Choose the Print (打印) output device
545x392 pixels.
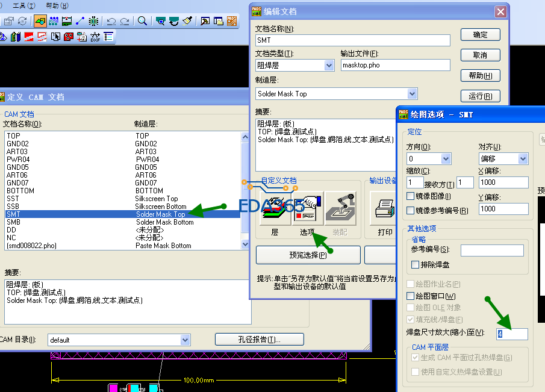pos(384,209)
